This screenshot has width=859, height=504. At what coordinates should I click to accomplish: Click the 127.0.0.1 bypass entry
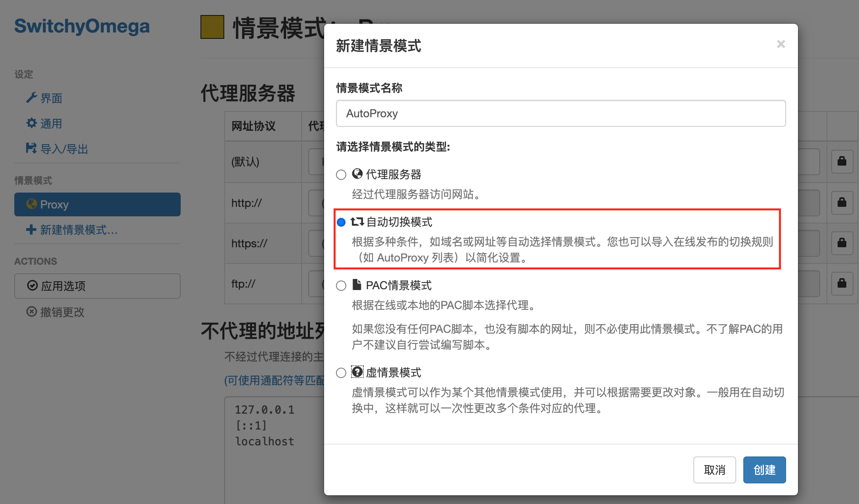[x=265, y=410]
